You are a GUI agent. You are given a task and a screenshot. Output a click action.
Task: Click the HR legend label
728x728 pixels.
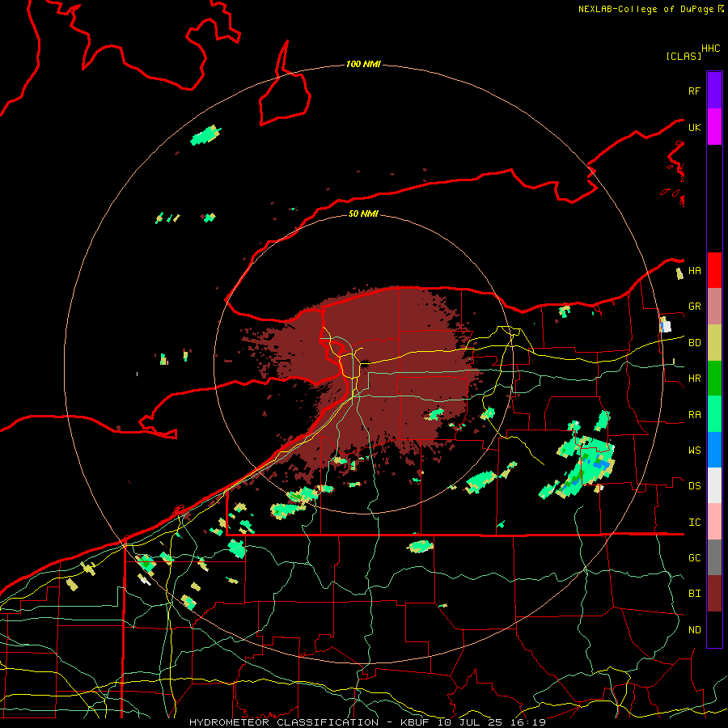(x=694, y=379)
